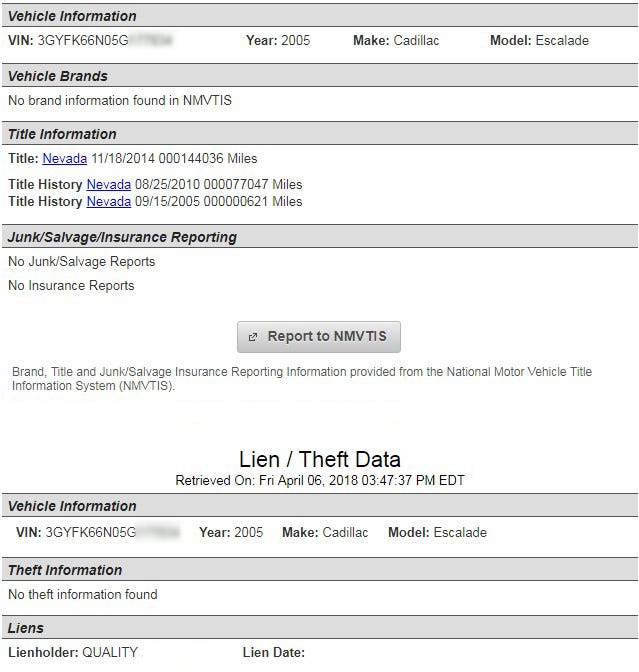Click 'No Insurance Reports' text

(x=71, y=285)
